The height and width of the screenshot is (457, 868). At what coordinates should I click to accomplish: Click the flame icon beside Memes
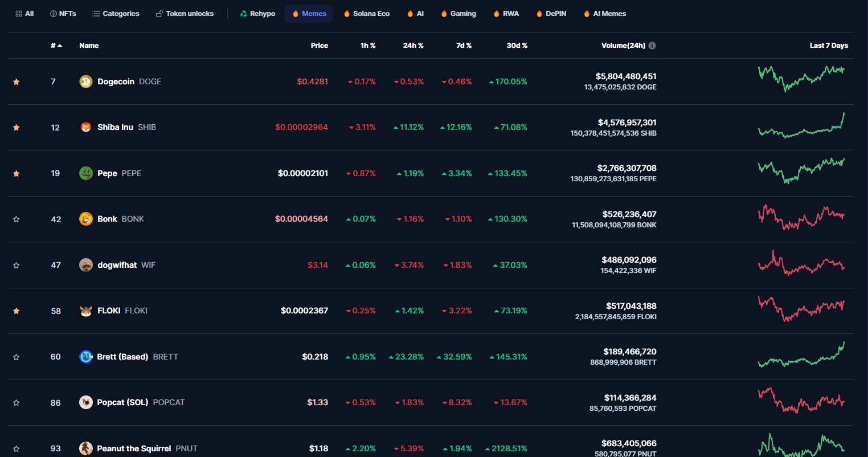click(296, 14)
